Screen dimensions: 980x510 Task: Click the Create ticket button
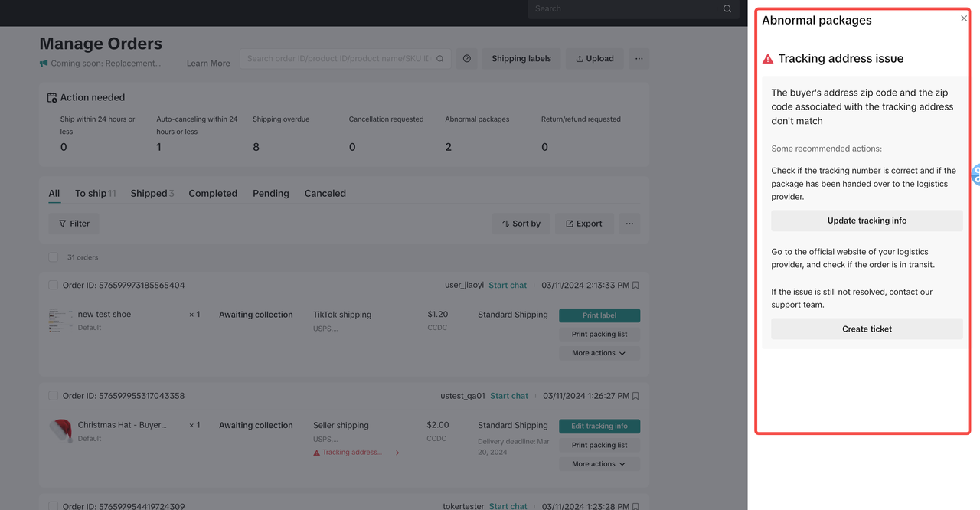click(867, 329)
